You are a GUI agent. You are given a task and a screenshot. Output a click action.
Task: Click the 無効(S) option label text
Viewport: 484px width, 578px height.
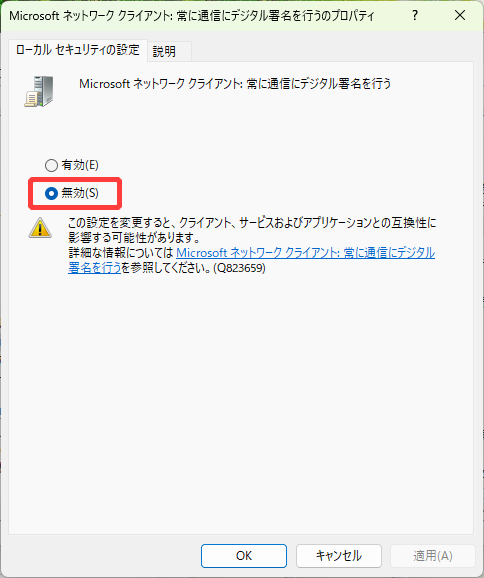(x=80, y=193)
